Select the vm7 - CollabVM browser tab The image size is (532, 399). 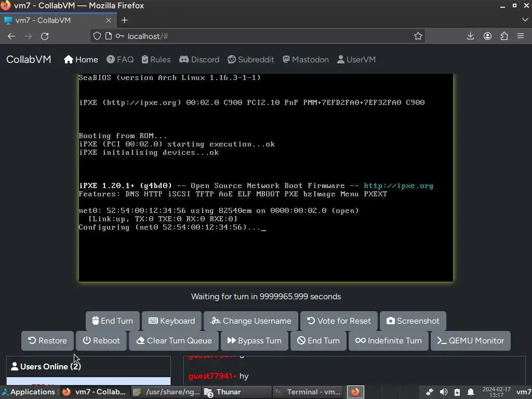pos(58,20)
